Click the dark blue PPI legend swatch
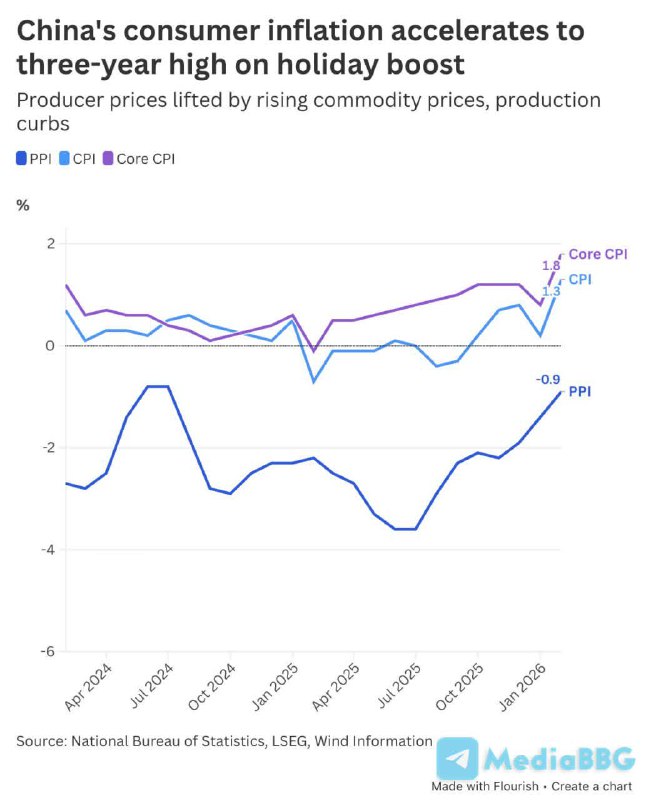Viewport: 646px width, 800px height. (21, 158)
